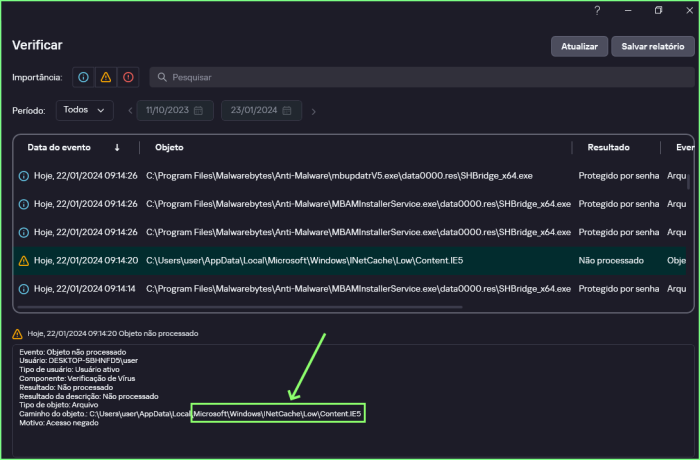Sort by Data do evento column

click(x=60, y=147)
